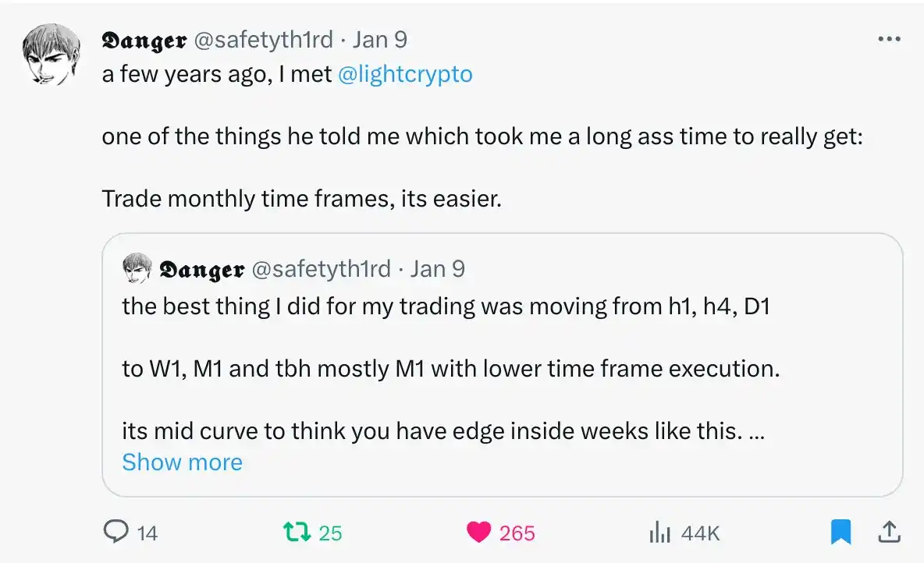Click the reply comment icon
This screenshot has height=563, width=924.
[x=115, y=532]
